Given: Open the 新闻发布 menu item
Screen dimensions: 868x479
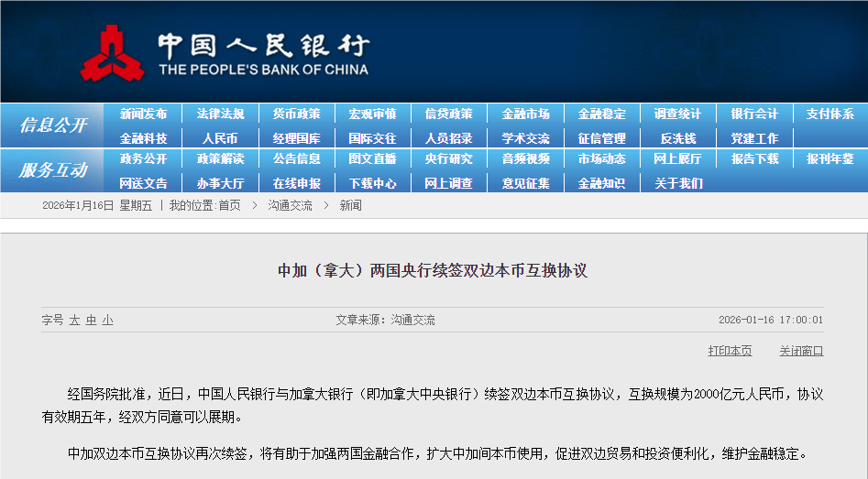Looking at the screenshot, I should point(144,114).
